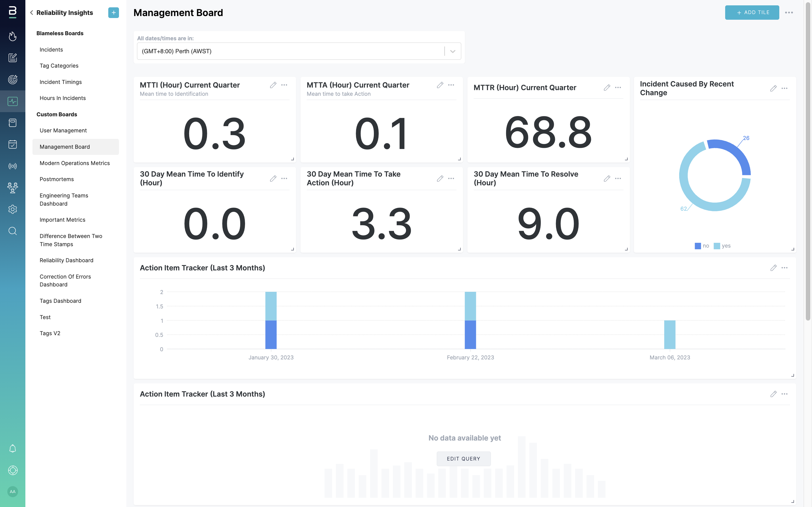
Task: Collapse Reliability Insights back chevron
Action: (x=32, y=13)
